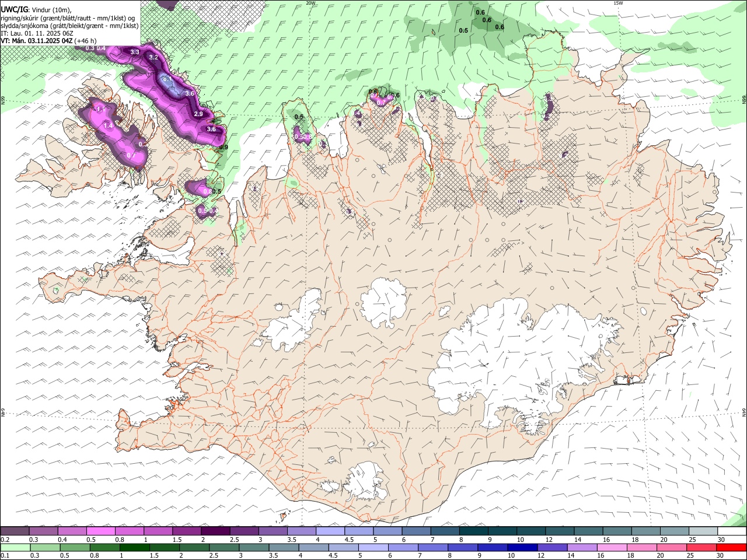
Task: Pick the dark green swatch labeled 1 in bottom legend row
Action: 135,547
